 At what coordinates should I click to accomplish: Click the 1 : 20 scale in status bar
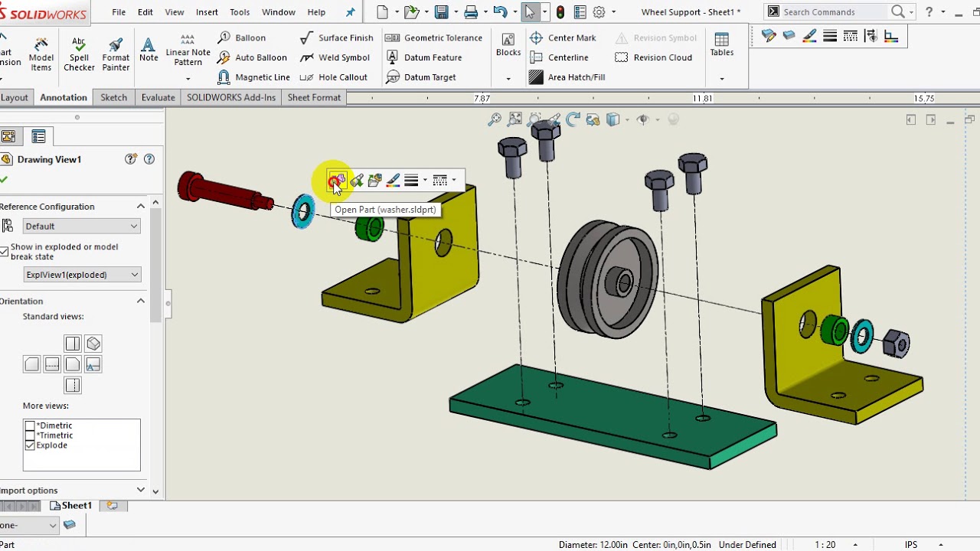(x=825, y=545)
